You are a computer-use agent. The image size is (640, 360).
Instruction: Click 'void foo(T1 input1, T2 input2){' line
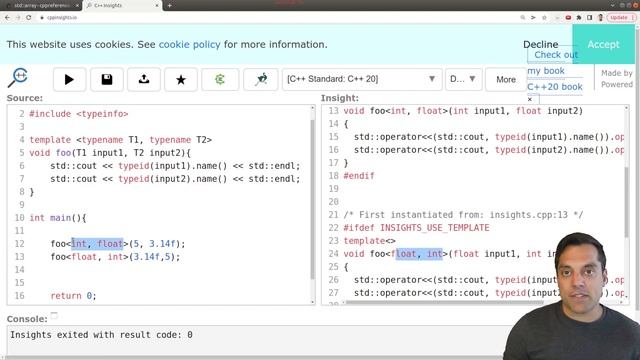click(110, 153)
